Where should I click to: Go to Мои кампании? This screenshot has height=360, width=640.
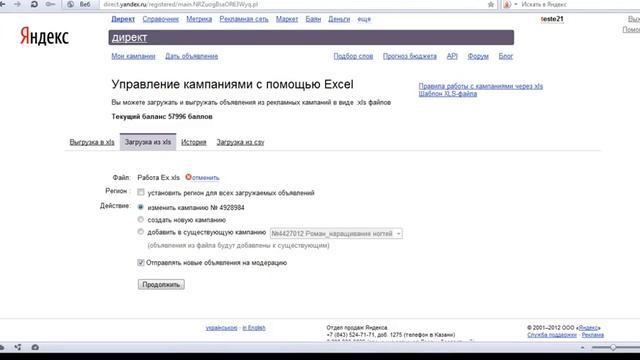(133, 56)
